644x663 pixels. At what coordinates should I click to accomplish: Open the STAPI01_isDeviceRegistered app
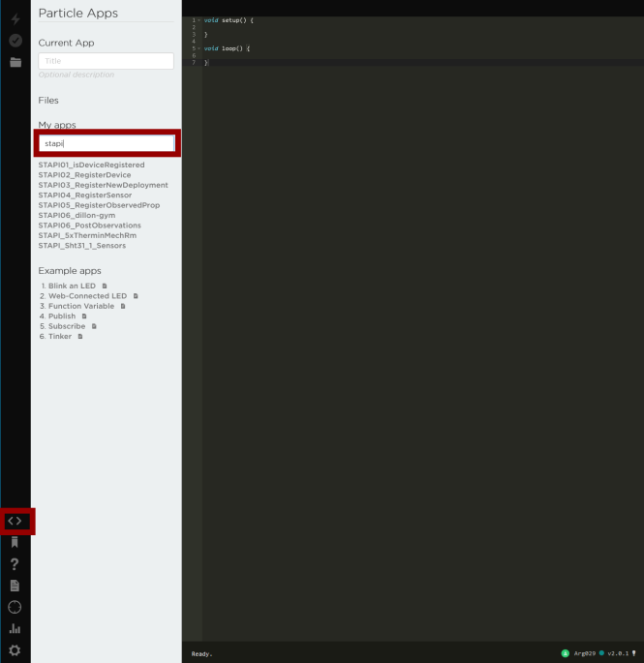[91, 165]
